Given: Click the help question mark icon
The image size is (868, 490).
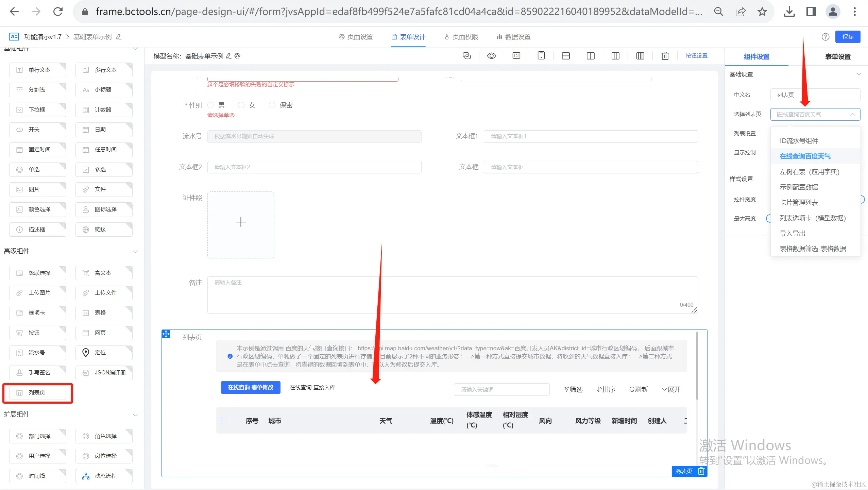Looking at the screenshot, I should (x=826, y=37).
